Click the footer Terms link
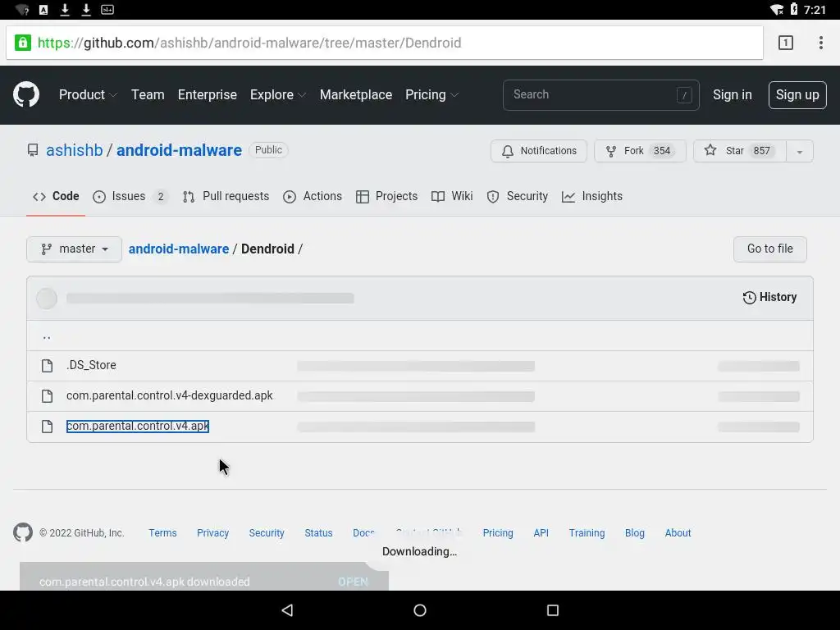 point(162,533)
